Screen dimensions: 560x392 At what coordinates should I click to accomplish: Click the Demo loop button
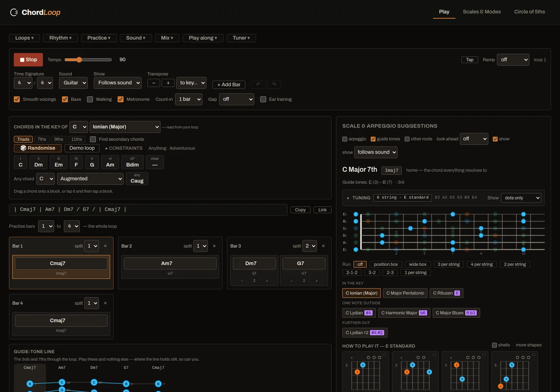[x=82, y=148]
